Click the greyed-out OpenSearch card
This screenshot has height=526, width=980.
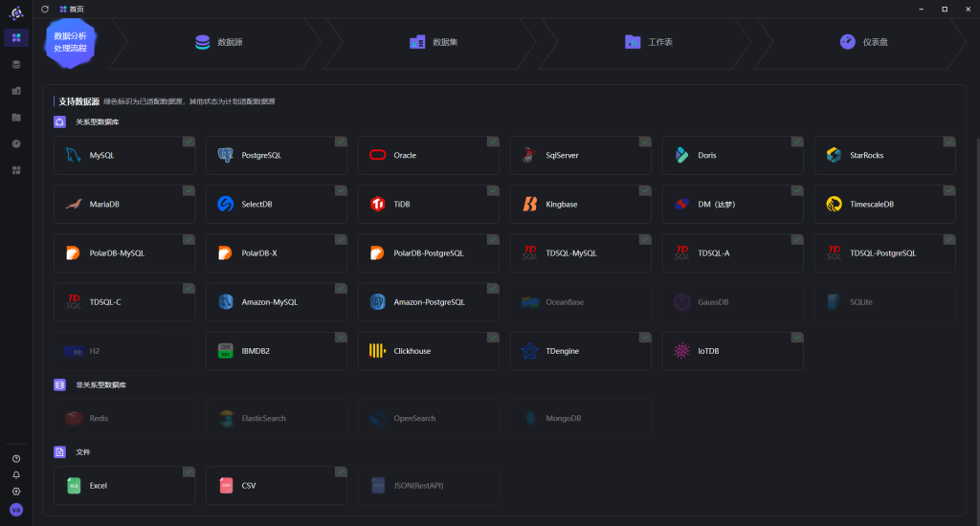(428, 418)
